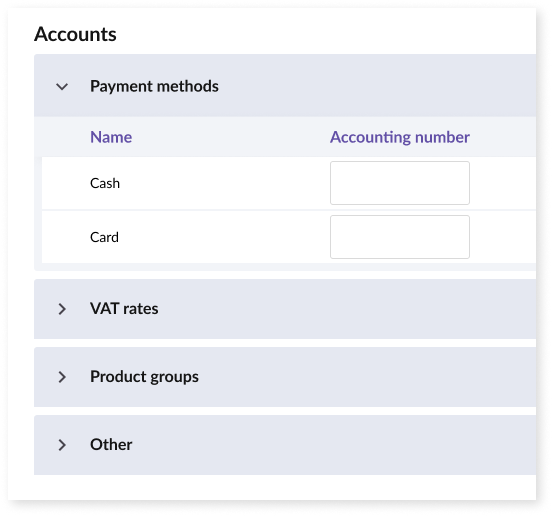Expand the Product groups section label
Viewport: 552px width, 516px height.
point(144,377)
